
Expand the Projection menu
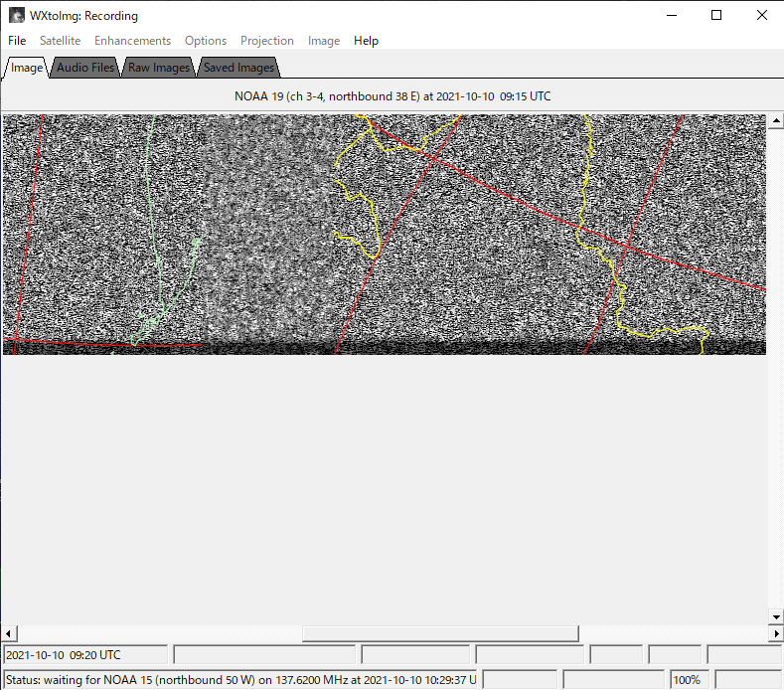tap(267, 41)
